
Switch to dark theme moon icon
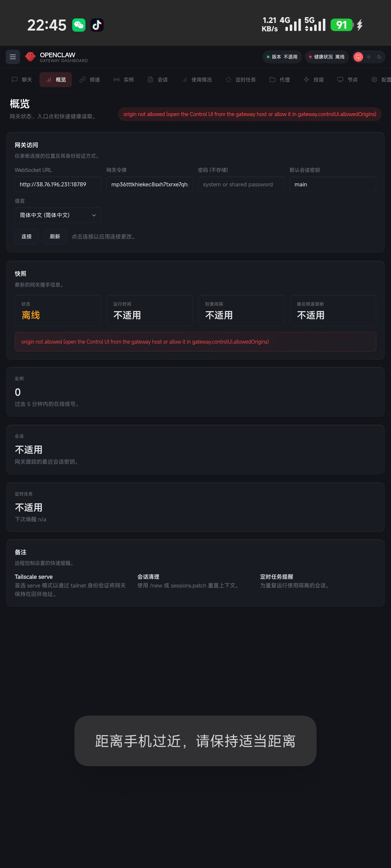click(x=379, y=57)
